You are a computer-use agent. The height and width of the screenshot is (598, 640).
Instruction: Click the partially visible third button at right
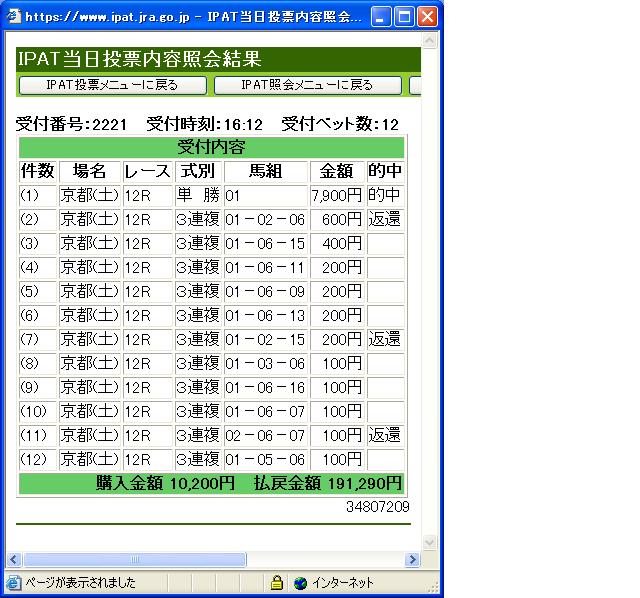tap(415, 85)
